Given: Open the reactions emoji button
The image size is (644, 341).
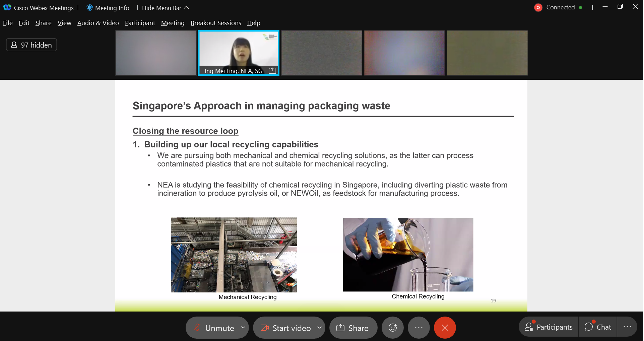Looking at the screenshot, I should pyautogui.click(x=392, y=328).
